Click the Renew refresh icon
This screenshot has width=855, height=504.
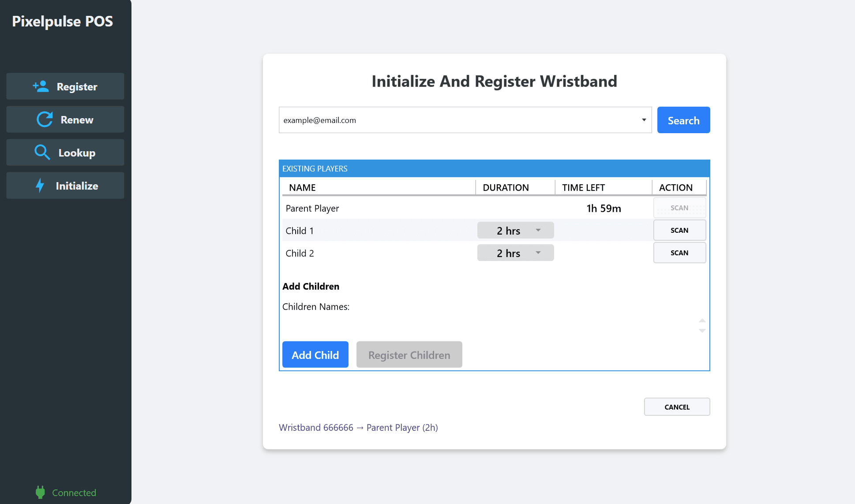[44, 119]
